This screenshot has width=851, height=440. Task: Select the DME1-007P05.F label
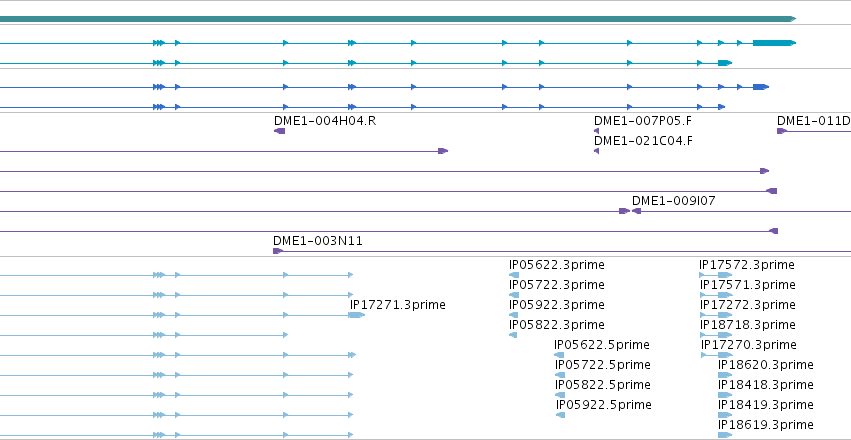[643, 121]
